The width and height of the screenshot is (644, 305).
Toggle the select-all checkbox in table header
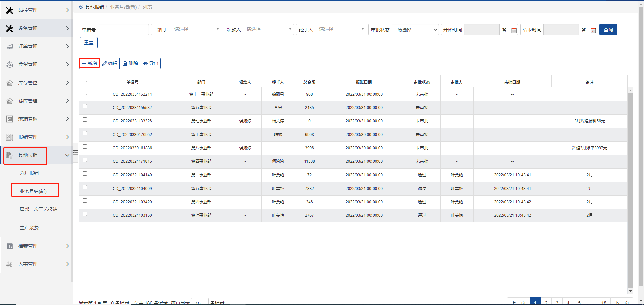pos(85,80)
